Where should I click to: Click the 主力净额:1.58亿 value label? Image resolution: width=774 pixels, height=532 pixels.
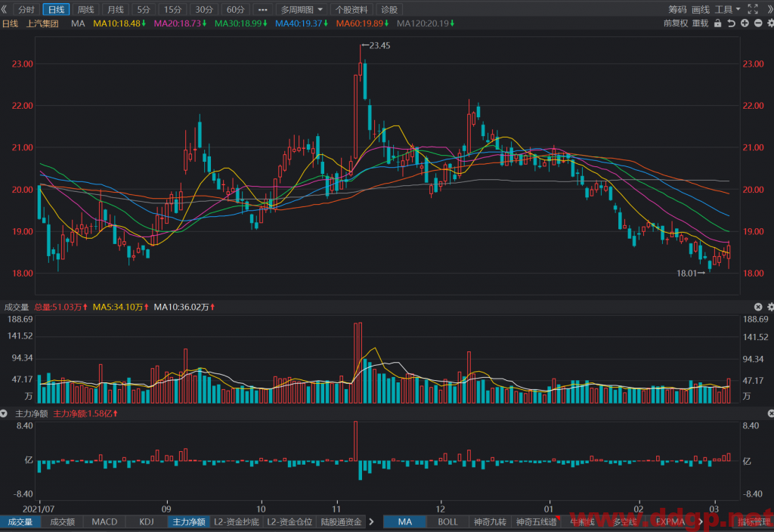[85, 413]
